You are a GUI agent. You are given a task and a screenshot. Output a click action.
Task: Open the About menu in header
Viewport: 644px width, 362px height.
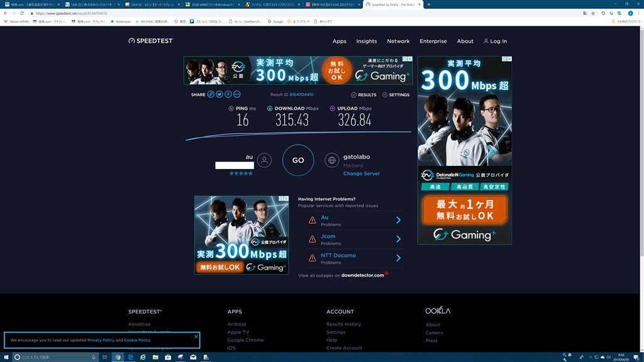coord(465,41)
